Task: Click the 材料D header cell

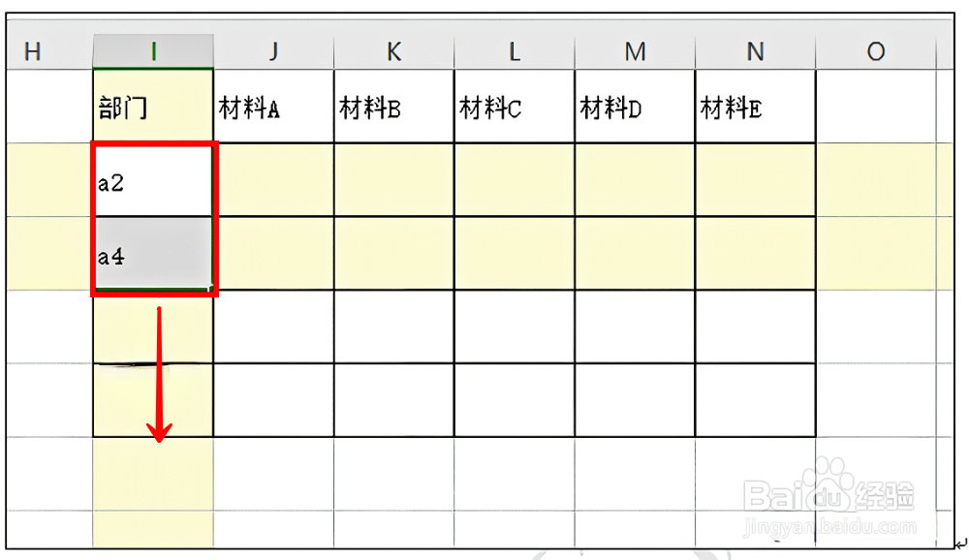Action: click(x=635, y=107)
